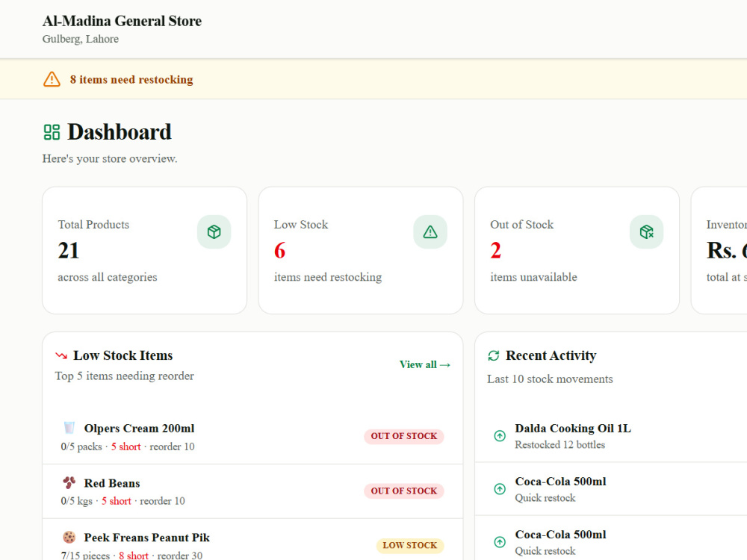The image size is (747, 560).
Task: Click 'reorder 10' text in Red Beans row
Action: (x=162, y=501)
